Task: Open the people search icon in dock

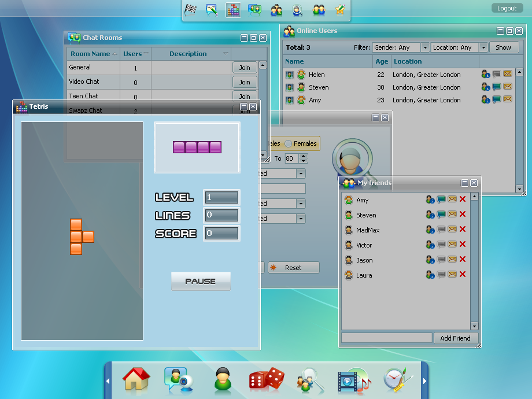Action: click(310, 380)
